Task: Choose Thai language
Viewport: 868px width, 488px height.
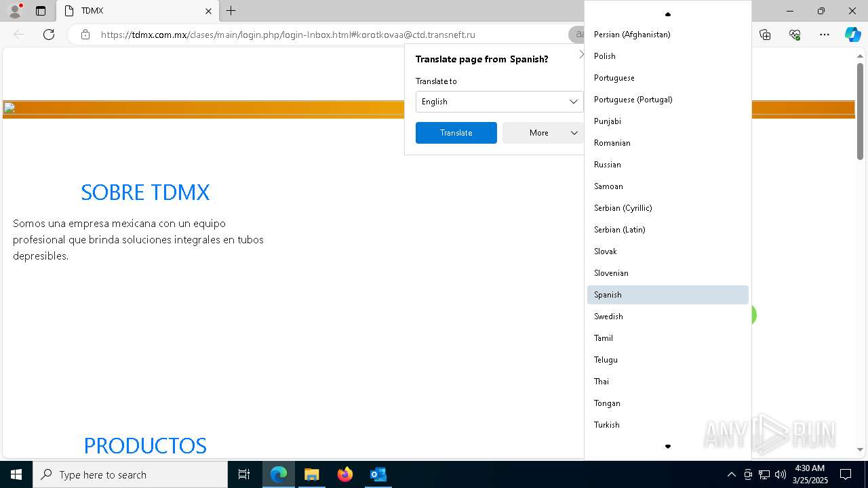Action: 668,382
